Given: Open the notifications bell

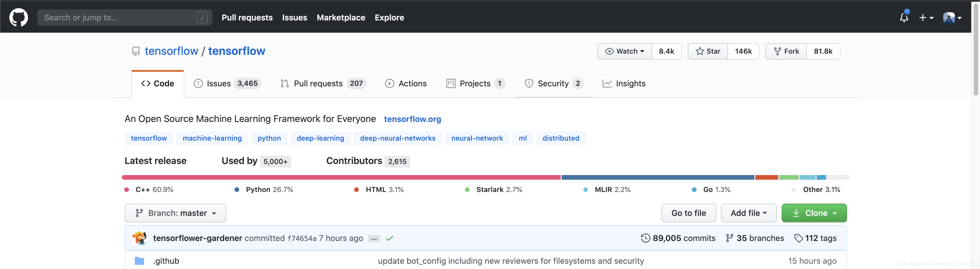Looking at the screenshot, I should tap(904, 17).
